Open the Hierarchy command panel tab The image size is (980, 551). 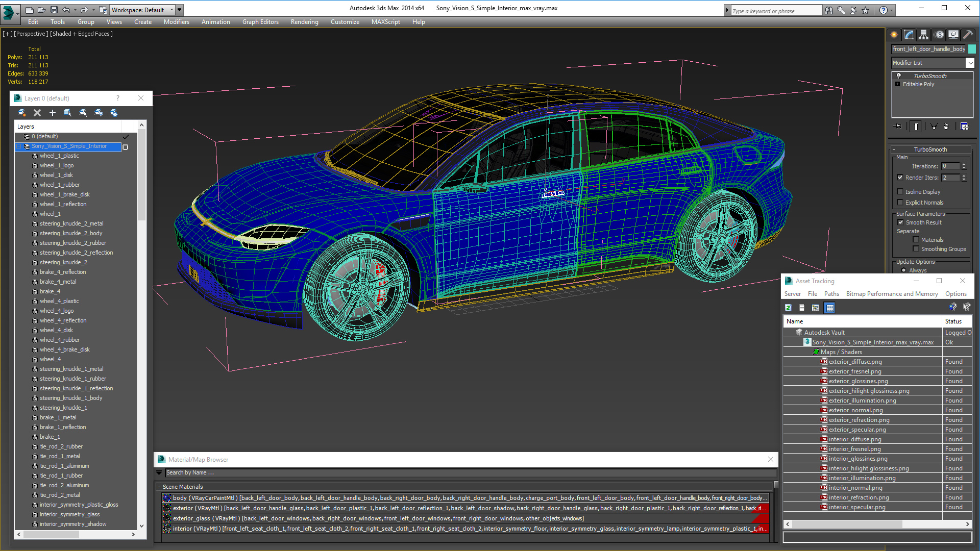(x=924, y=35)
